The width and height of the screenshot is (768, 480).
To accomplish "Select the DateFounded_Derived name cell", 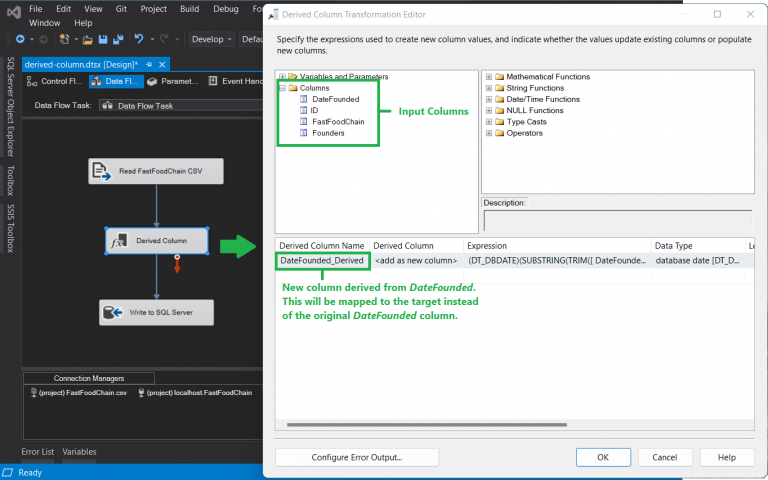I will (322, 261).
